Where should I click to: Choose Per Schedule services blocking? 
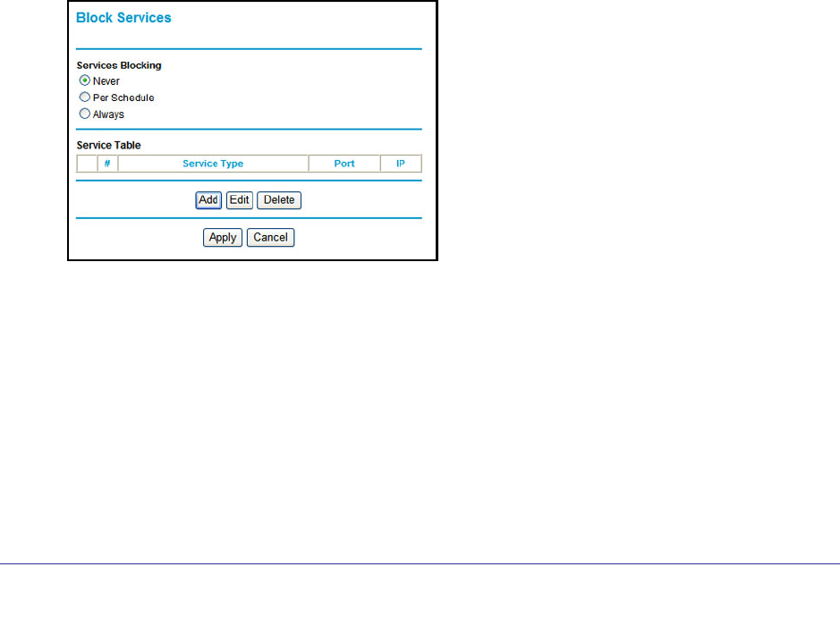click(85, 97)
